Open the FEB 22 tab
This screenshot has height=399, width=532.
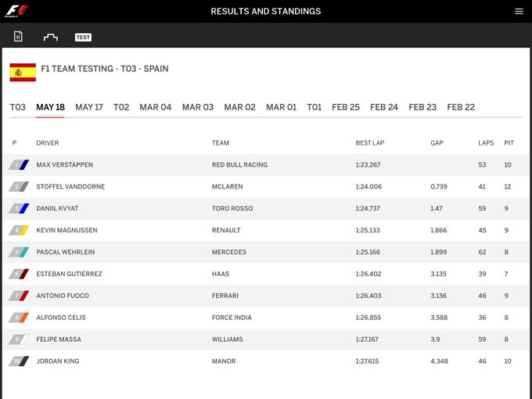pyautogui.click(x=461, y=107)
